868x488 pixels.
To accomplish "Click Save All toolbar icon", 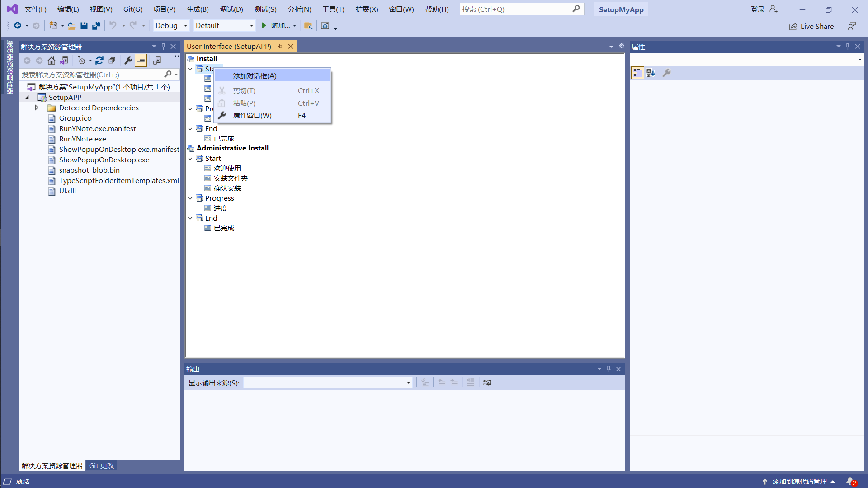I will (96, 26).
